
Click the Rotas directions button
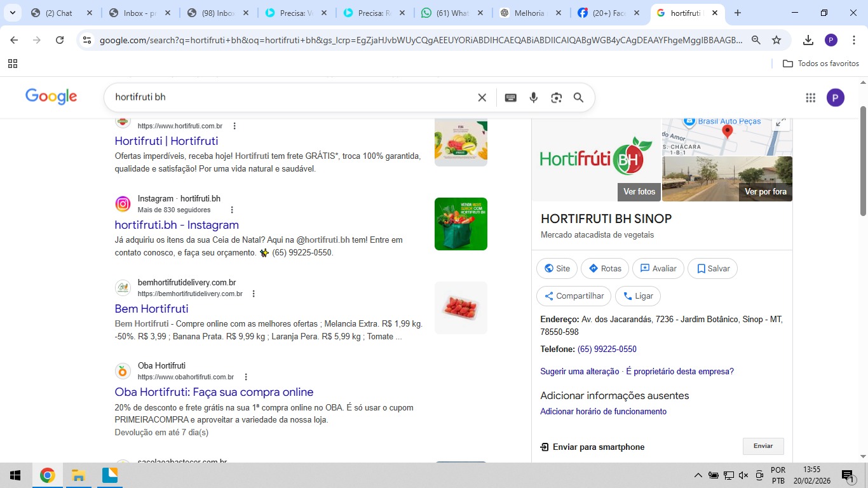pyautogui.click(x=605, y=269)
